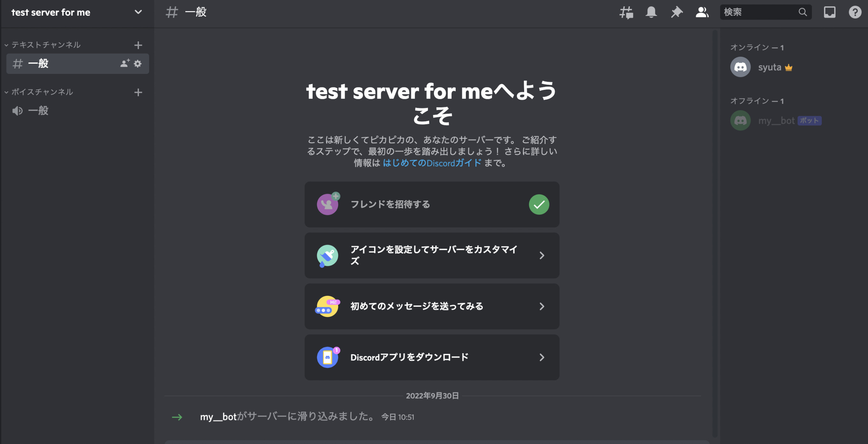Open the server menu dropdown chevron
This screenshot has width=868, height=444.
pyautogui.click(x=138, y=12)
